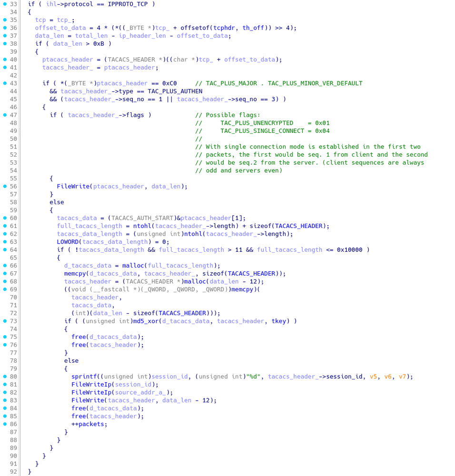The height and width of the screenshot is (476, 455).
Task: Click the ntohl call on line 61
Action: point(142,226)
